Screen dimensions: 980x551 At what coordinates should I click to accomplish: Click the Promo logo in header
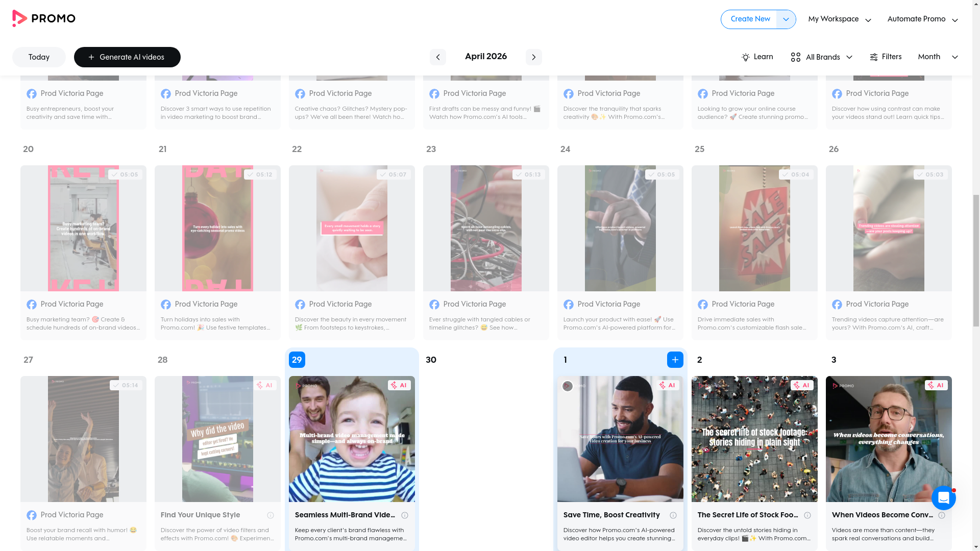44,19
